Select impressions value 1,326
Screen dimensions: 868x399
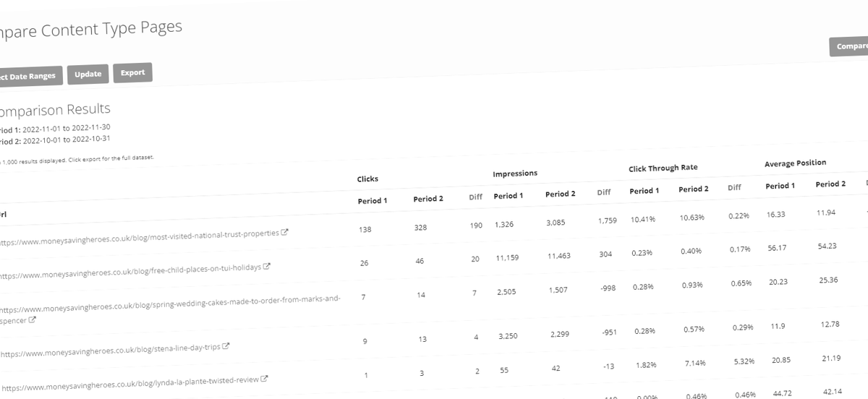coord(506,225)
